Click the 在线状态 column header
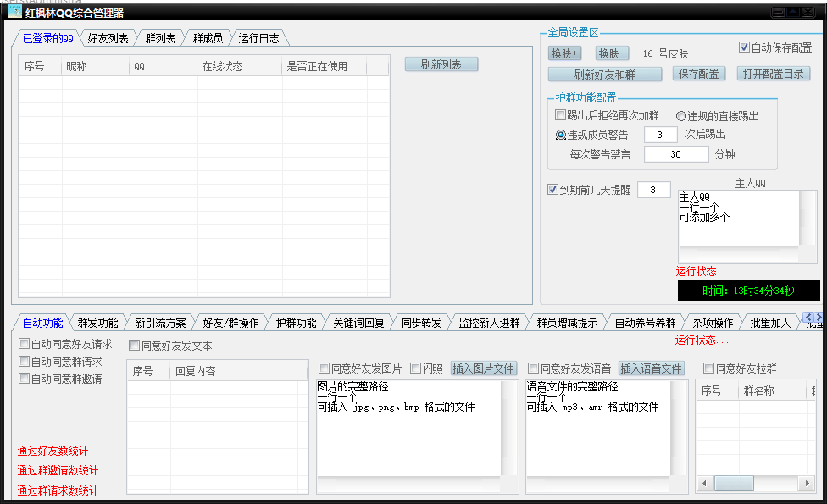 point(240,66)
